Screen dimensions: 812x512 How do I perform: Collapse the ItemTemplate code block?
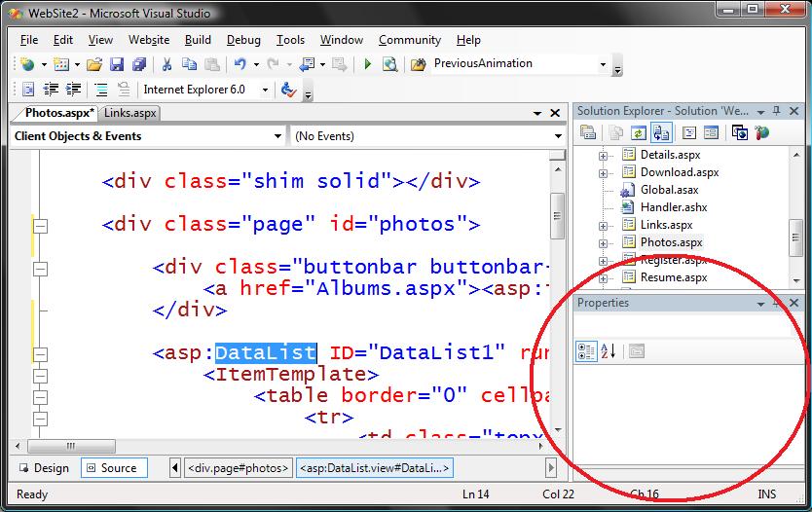40,376
